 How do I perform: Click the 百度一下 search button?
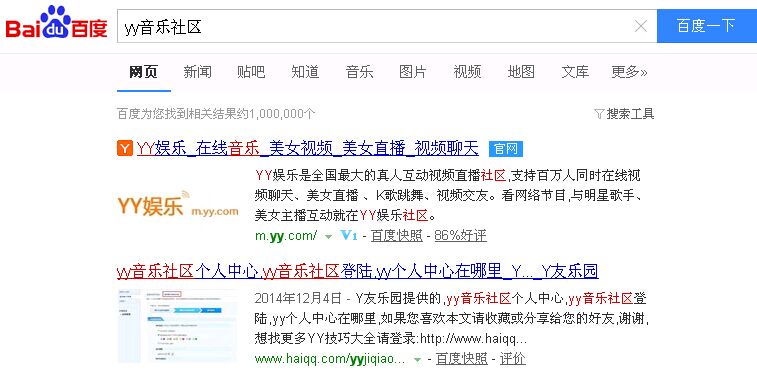(707, 26)
